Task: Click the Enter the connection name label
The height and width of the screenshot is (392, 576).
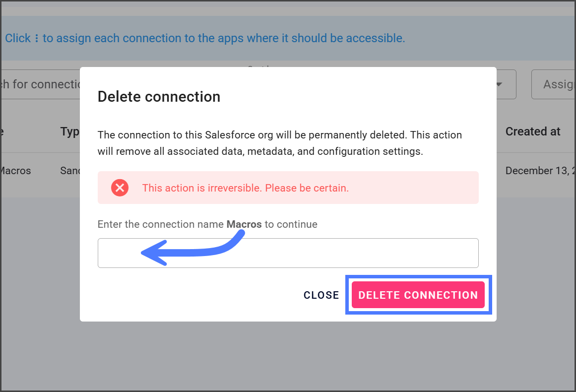Action: (162, 224)
